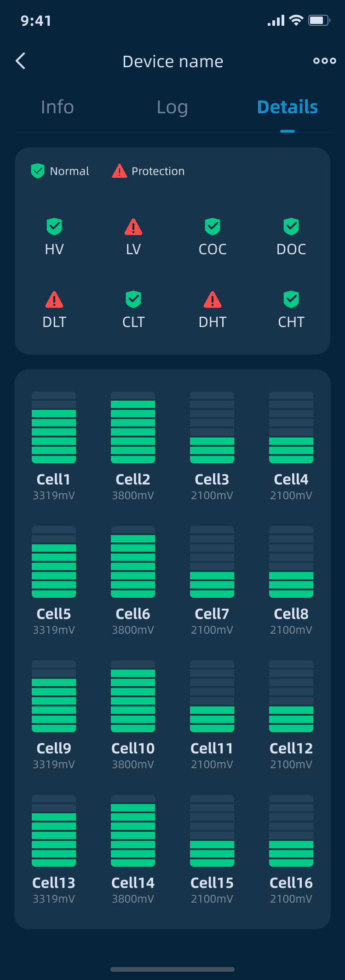This screenshot has height=980, width=345.
Task: Tap the Cell10 label
Action: click(x=133, y=748)
